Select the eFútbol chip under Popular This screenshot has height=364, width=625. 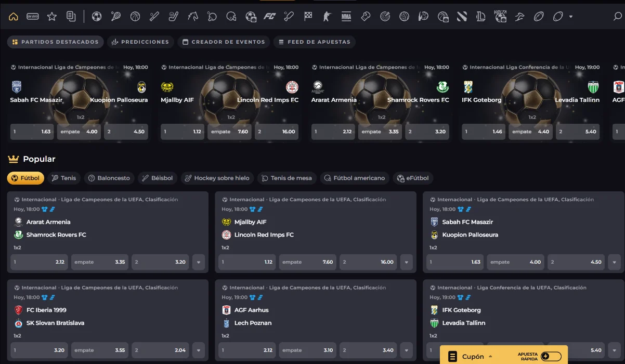413,178
